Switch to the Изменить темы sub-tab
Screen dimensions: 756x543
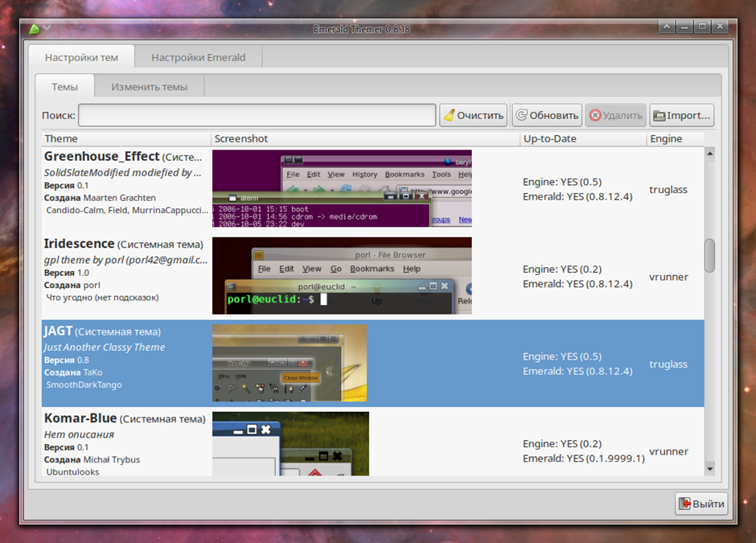(150, 87)
